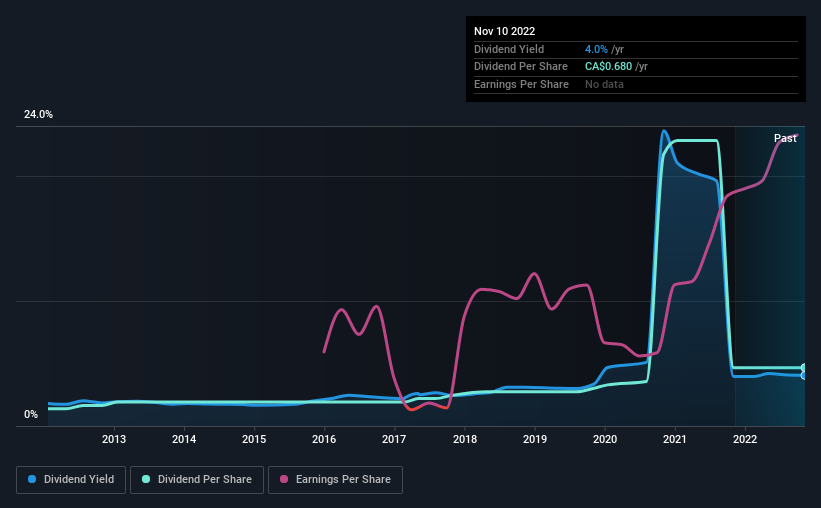The image size is (821, 508).
Task: Click the teal Dividend Per Share legend dot
Action: pos(146,479)
